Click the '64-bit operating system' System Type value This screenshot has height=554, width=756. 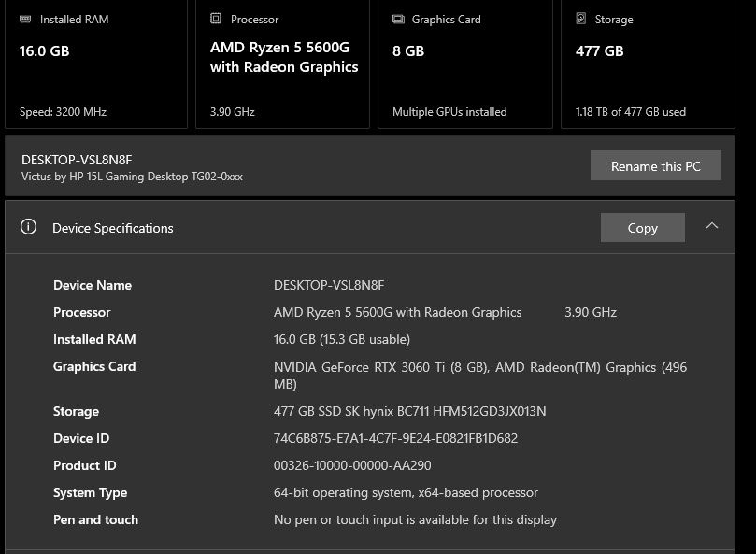click(x=406, y=492)
